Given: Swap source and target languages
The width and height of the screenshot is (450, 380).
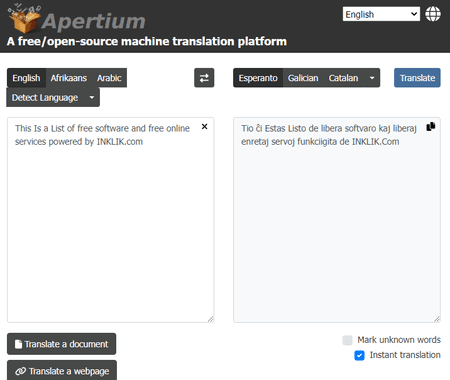Looking at the screenshot, I should tap(204, 78).
